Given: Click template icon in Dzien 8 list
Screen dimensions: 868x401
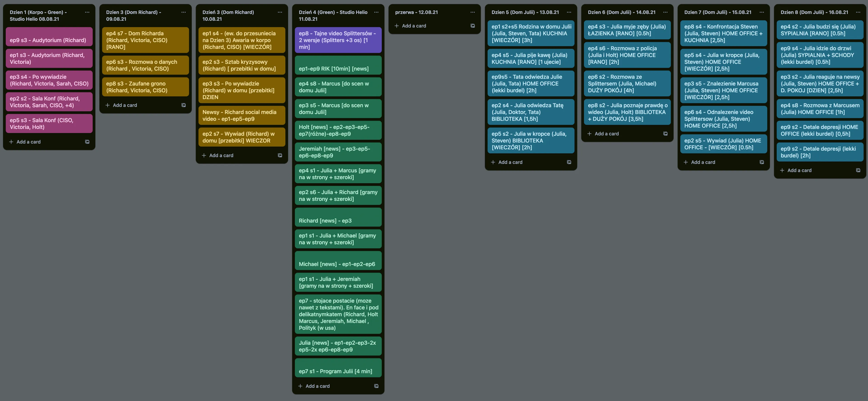Looking at the screenshot, I should 858,170.
